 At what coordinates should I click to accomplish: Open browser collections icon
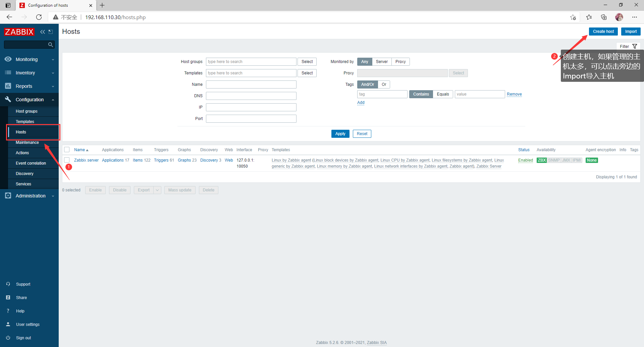pos(604,17)
